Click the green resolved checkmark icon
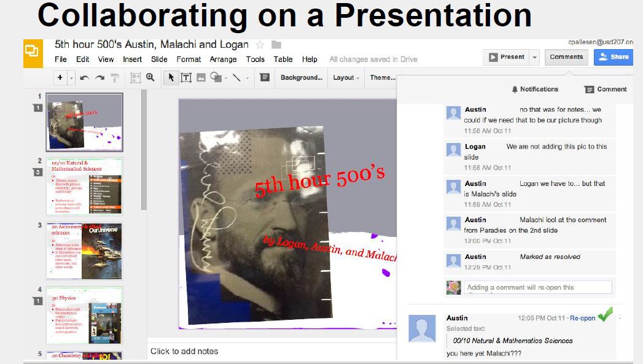Screen dimensions: 643x364 coord(606,314)
